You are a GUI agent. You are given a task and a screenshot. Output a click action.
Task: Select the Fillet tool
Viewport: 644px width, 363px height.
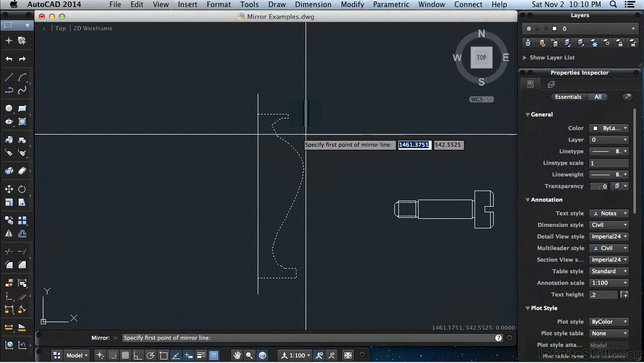(x=9, y=264)
